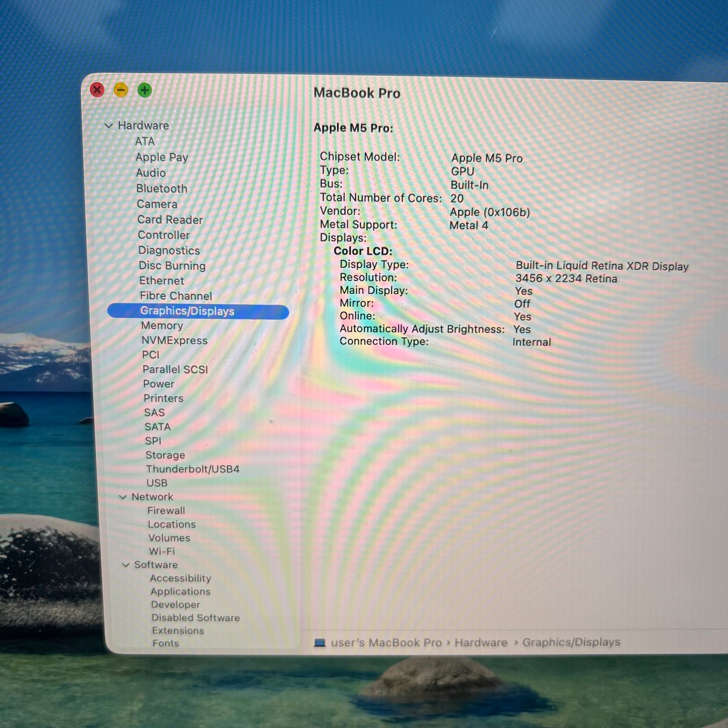Click the resolution "3456 x 2234 Retina"
Viewport: 728px width, 728px height.
(566, 279)
